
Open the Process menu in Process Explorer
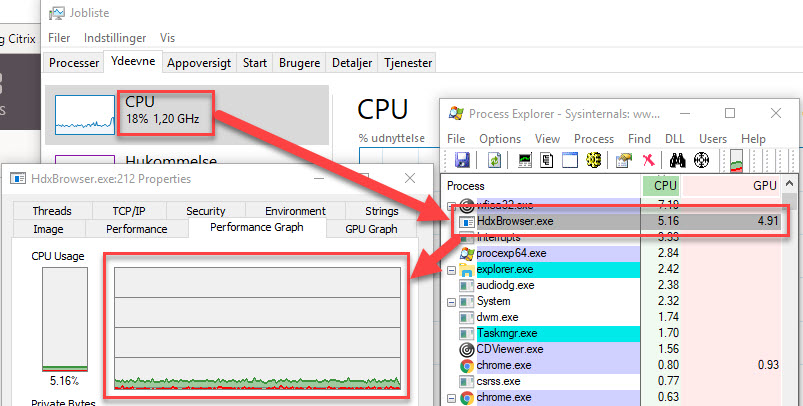pyautogui.click(x=594, y=139)
